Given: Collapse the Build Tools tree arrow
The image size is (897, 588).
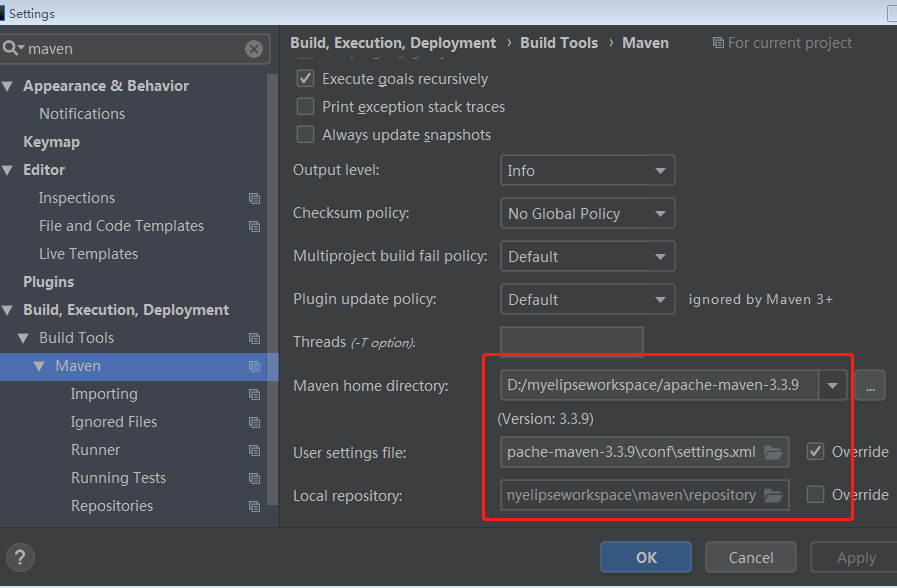Looking at the screenshot, I should point(23,339).
